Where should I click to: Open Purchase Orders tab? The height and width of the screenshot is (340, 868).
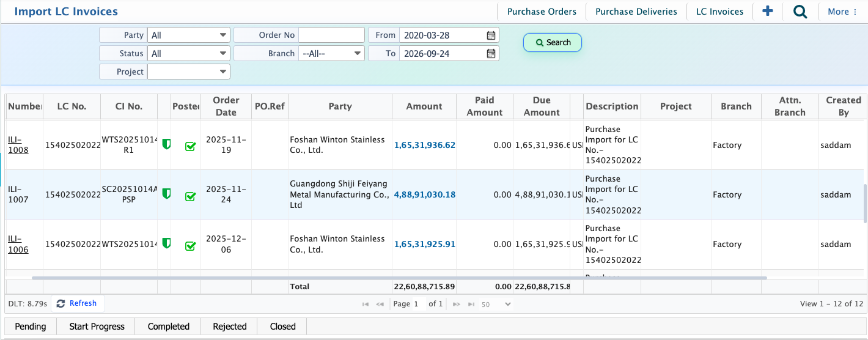pos(542,12)
